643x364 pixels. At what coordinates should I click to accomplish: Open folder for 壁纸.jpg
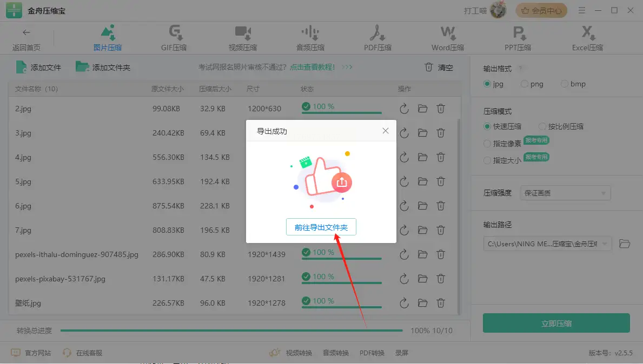pyautogui.click(x=422, y=303)
